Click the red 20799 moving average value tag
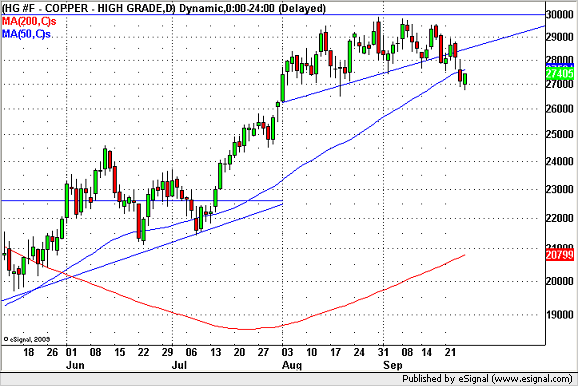 [x=560, y=255]
